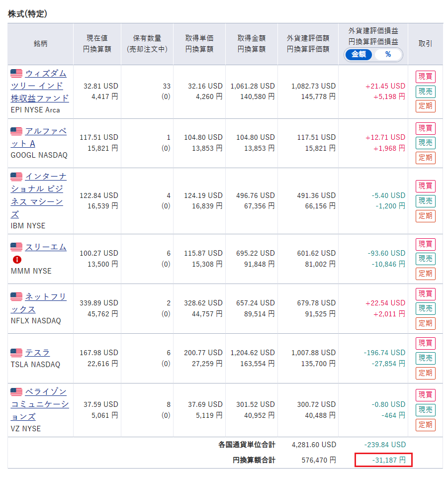Open スリーエム stock link

(x=46, y=247)
